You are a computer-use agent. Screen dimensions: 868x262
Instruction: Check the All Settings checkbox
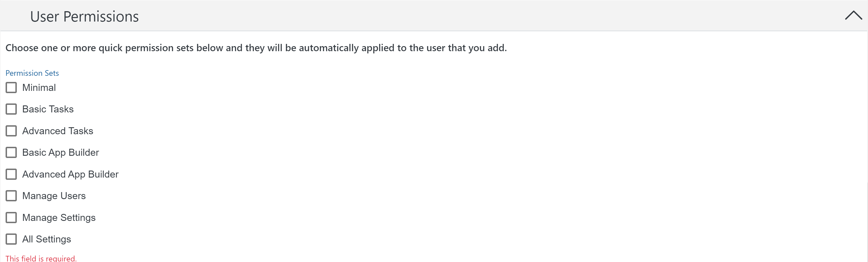coord(11,239)
